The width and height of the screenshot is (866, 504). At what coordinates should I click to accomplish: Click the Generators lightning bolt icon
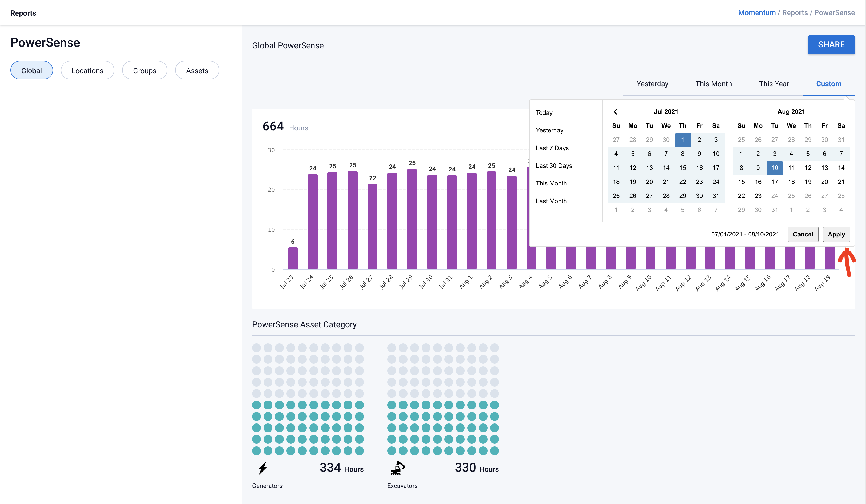[263, 468]
